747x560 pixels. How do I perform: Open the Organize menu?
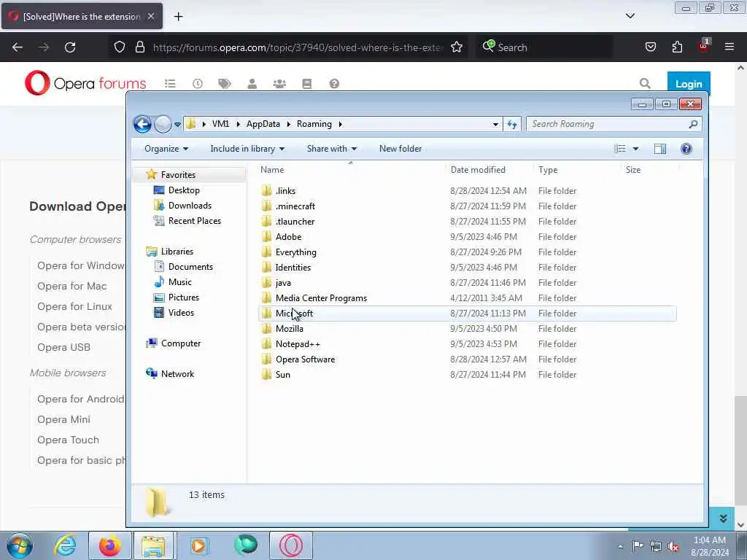coord(166,149)
